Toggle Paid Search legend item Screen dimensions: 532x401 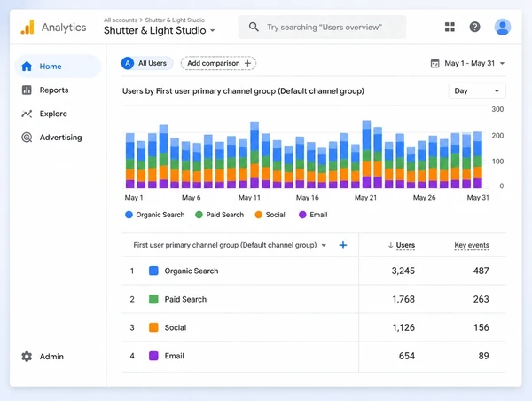pos(220,215)
